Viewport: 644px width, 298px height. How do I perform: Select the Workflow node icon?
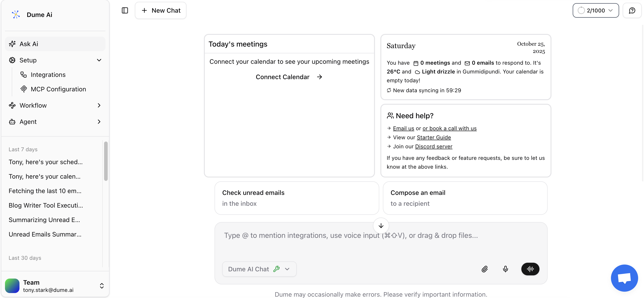click(x=12, y=105)
